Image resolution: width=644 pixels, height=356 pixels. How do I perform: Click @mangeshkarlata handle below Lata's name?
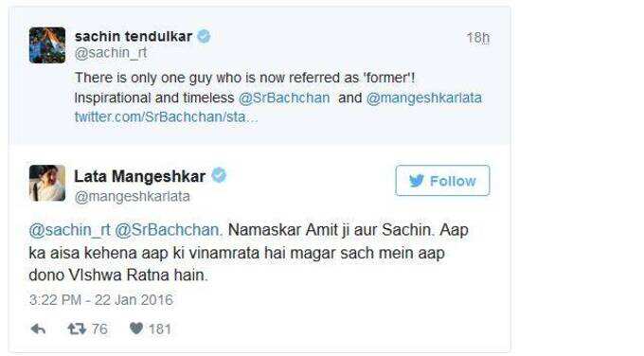point(133,196)
